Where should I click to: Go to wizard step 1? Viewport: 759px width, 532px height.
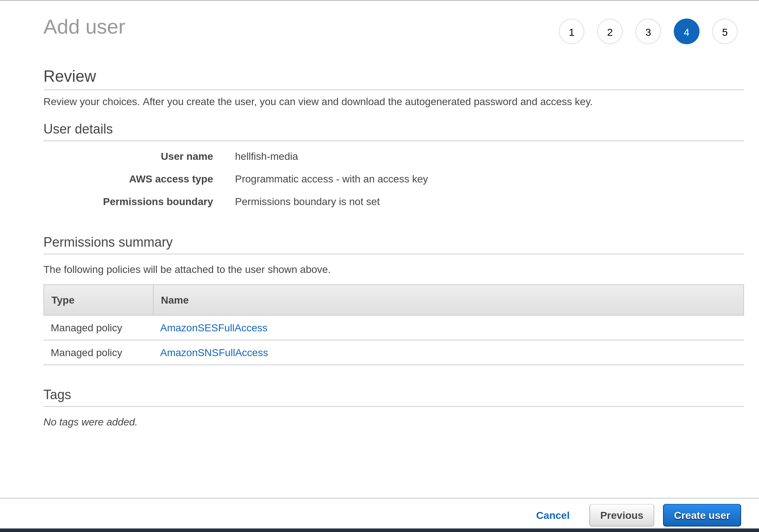[571, 32]
